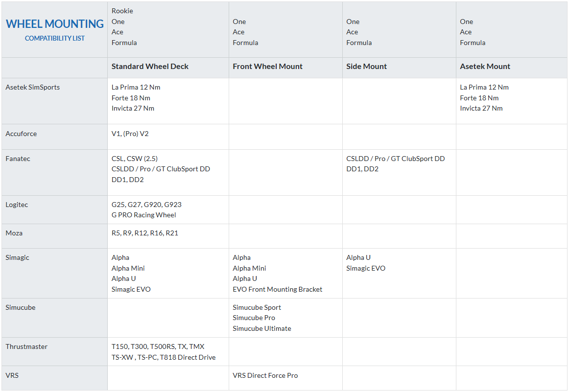Click EVO Front Mounting Bracket text

pos(277,289)
